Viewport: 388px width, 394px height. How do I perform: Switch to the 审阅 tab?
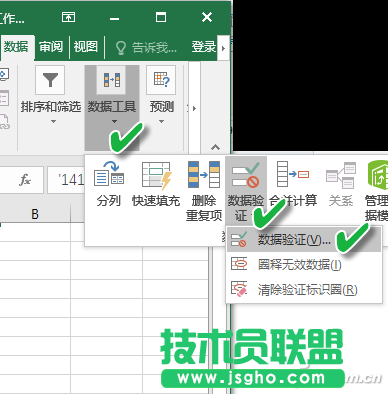(51, 47)
